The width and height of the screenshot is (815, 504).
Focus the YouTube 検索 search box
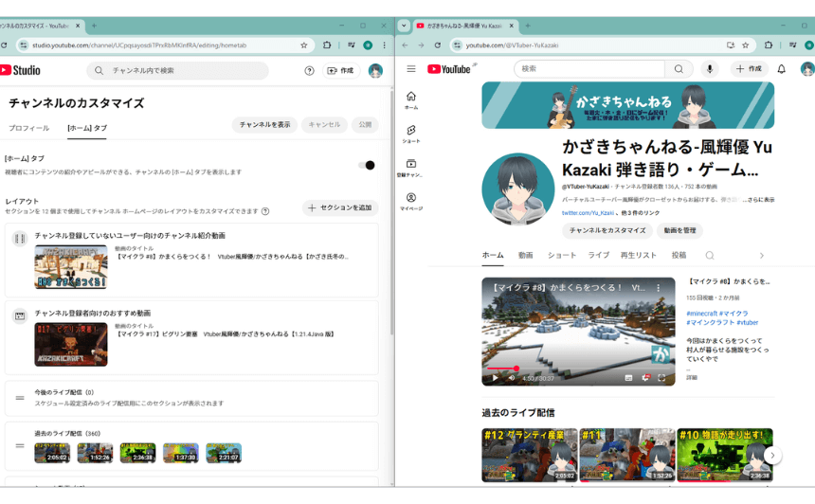coord(589,68)
